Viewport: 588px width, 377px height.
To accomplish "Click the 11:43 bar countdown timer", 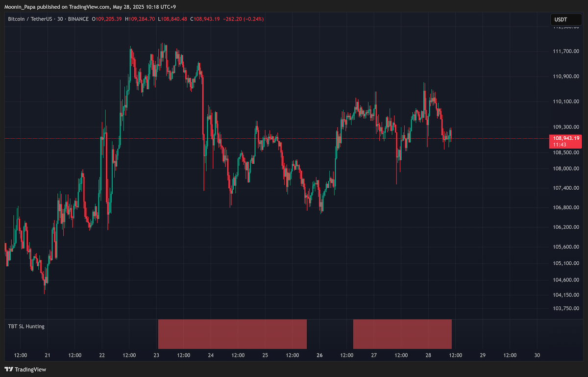I will point(560,145).
